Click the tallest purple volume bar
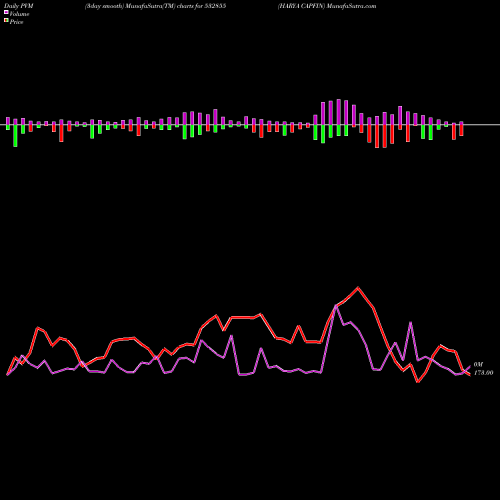The height and width of the screenshot is (500, 500). (339, 112)
